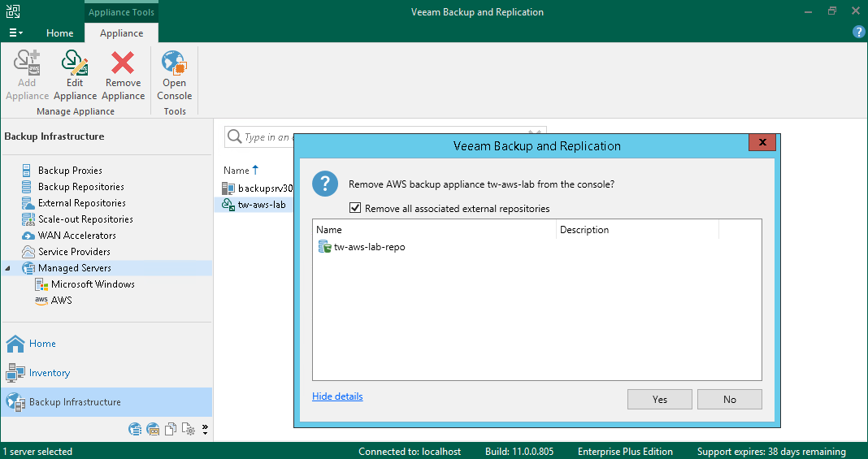The width and height of the screenshot is (868, 459).
Task: Uncheck Remove all associated external repositories
Action: click(x=355, y=209)
